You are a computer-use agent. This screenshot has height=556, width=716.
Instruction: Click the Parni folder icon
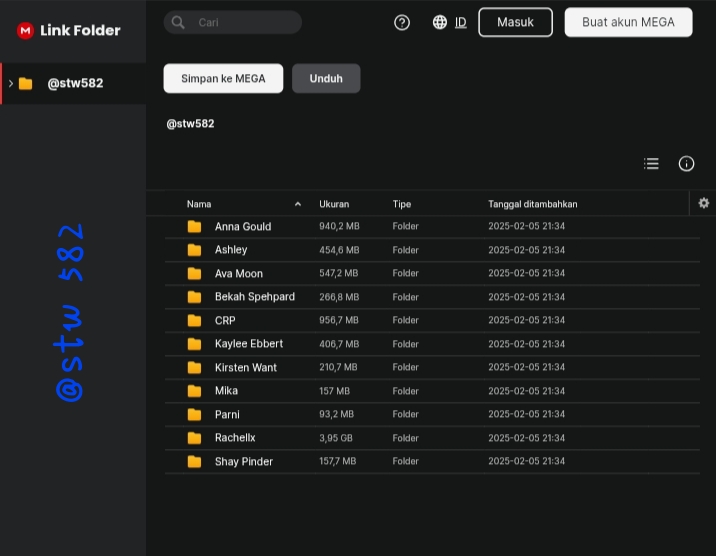[x=194, y=414]
